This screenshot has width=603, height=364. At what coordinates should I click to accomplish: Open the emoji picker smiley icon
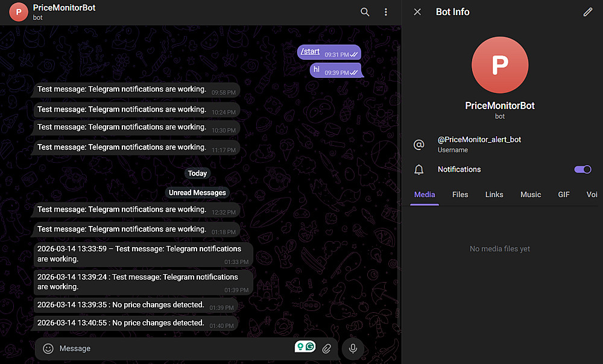(x=48, y=348)
